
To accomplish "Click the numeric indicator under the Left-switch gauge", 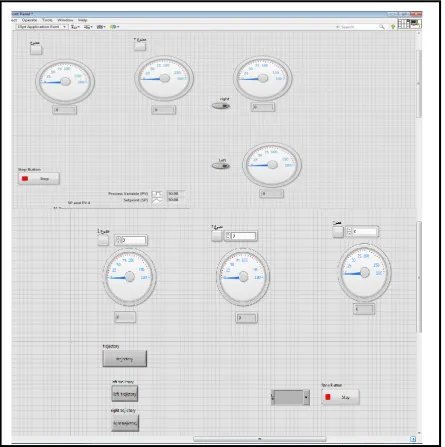I will [x=272, y=193].
